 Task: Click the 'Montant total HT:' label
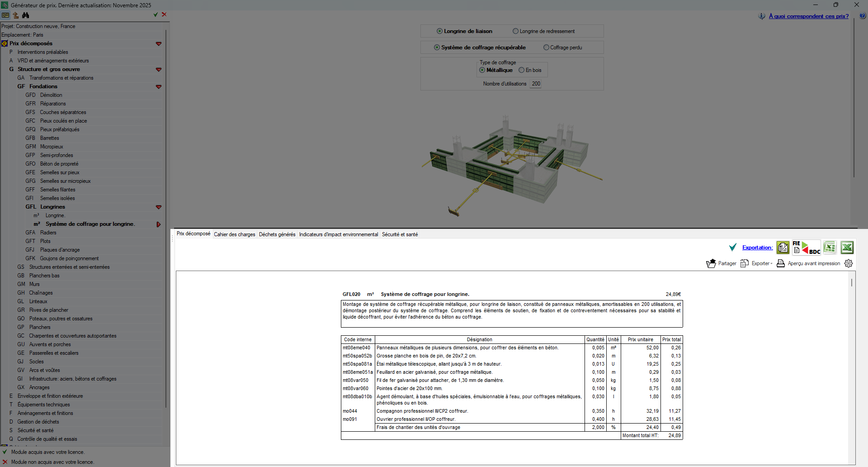click(641, 436)
